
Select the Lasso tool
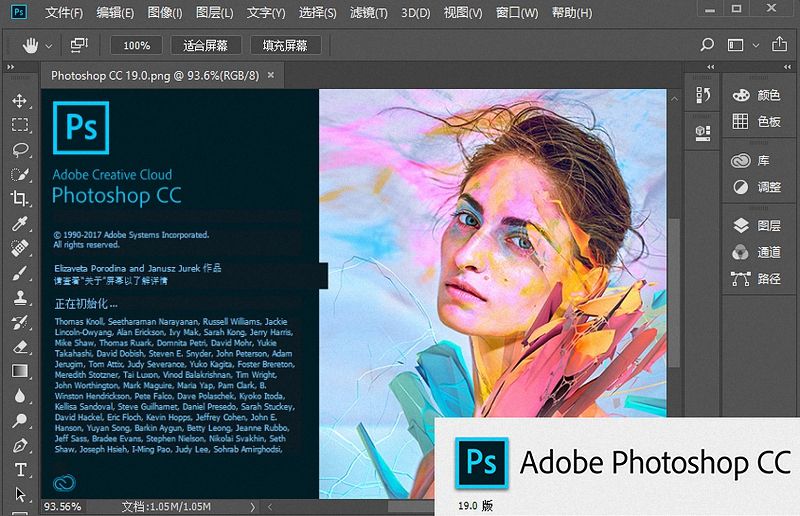(20, 150)
